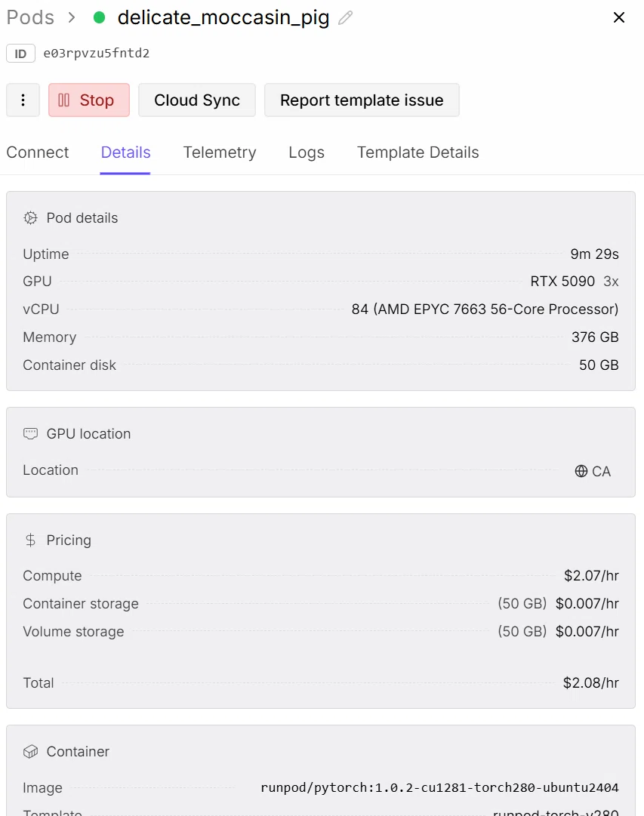Image resolution: width=644 pixels, height=816 pixels.
Task: Switch to the Connect tab
Action: 38,152
